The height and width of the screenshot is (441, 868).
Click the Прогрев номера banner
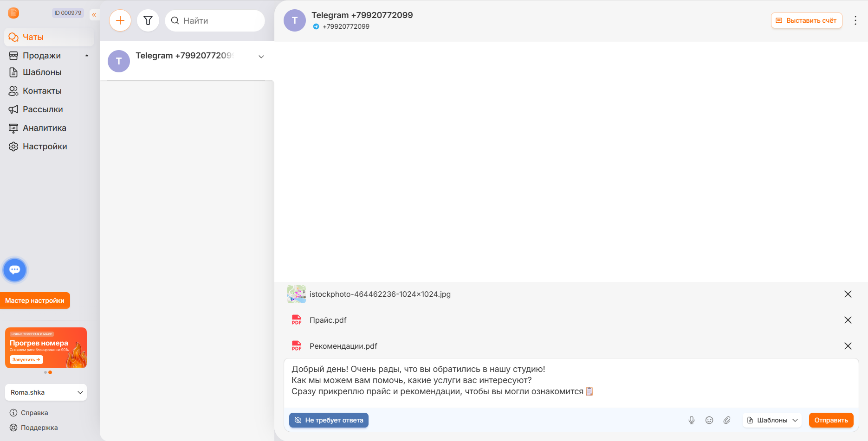pos(46,348)
